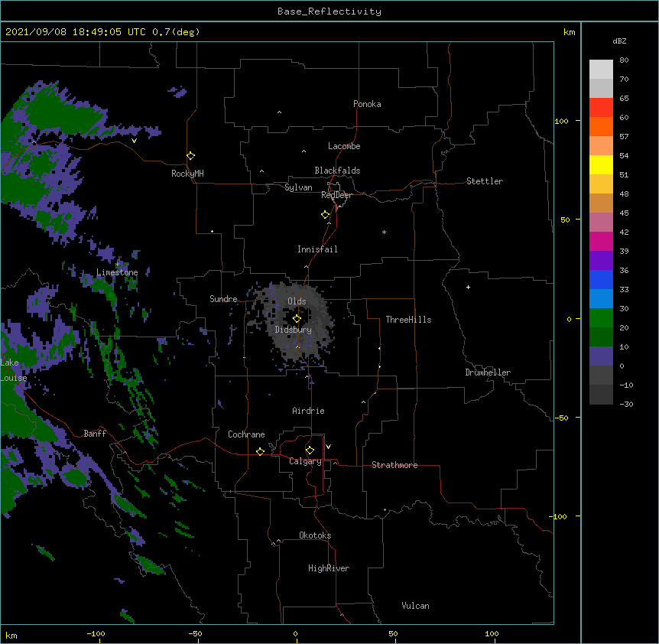Screen dimensions: 659x644
Task: Click the yellow V marker northwest of RockyMH
Action: tap(134, 141)
